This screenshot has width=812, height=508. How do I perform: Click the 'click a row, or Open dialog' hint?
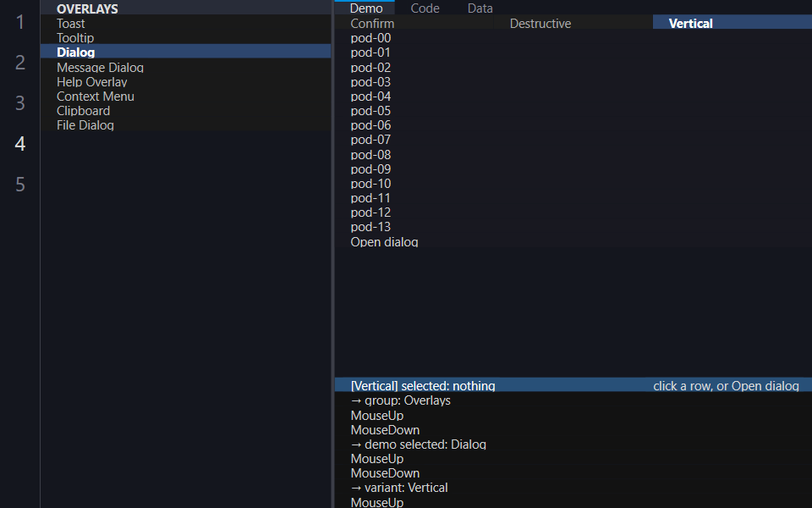[x=726, y=386]
